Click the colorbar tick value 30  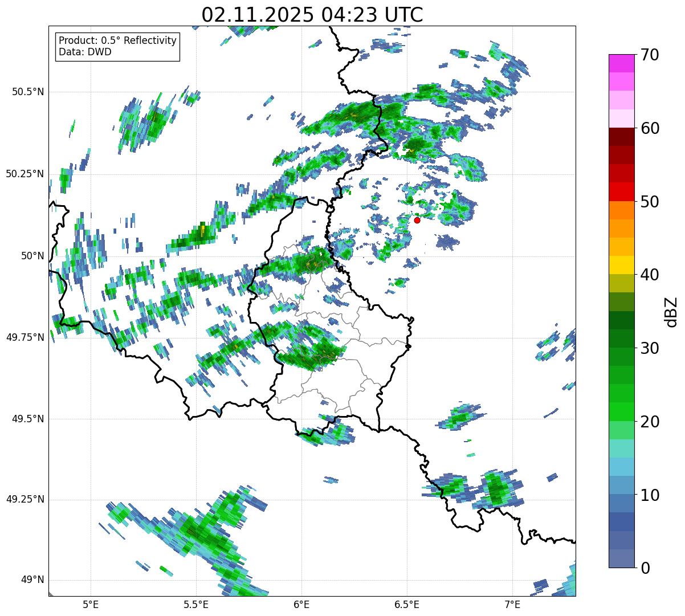point(650,348)
